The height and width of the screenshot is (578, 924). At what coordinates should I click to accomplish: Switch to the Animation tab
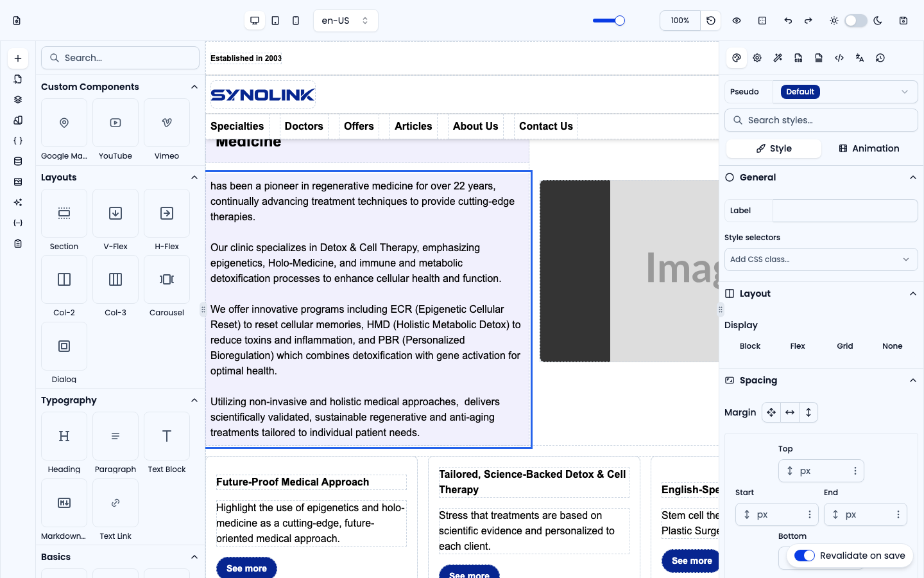tap(869, 148)
